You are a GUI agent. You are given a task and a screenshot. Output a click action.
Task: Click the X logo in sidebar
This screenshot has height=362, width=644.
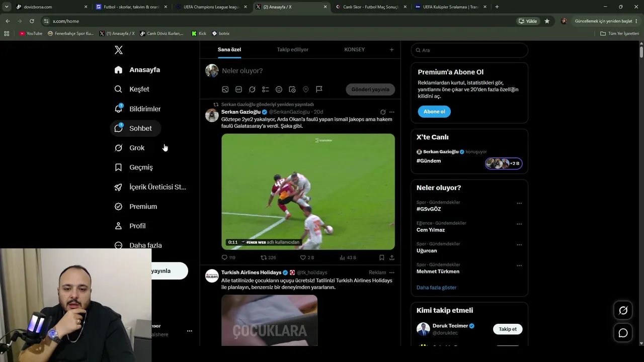tap(119, 50)
